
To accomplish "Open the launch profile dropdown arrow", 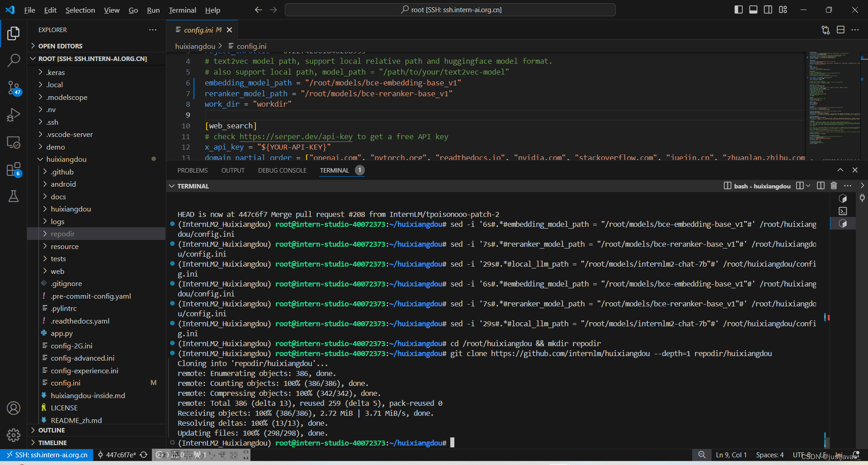I will (x=808, y=186).
